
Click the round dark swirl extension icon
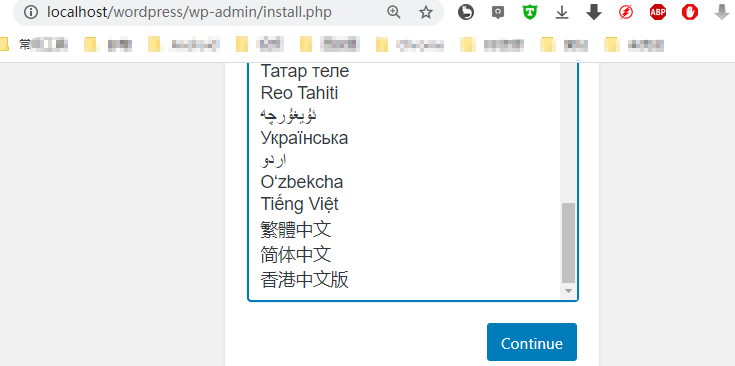click(465, 13)
